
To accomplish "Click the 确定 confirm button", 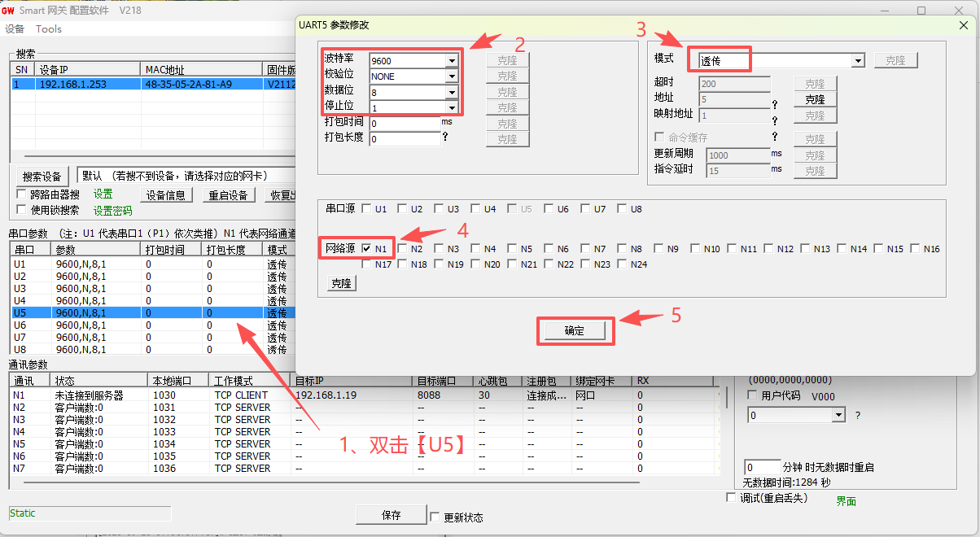I will [x=575, y=330].
